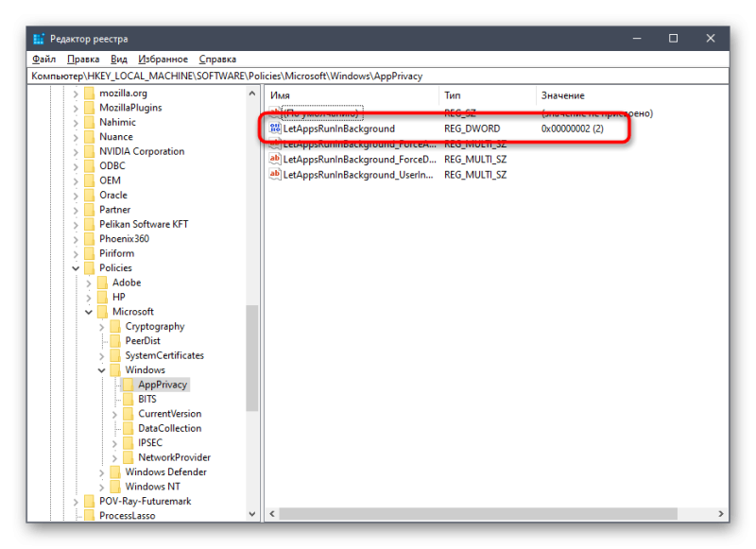Expand the Cryptography tree node
The height and width of the screenshot is (549, 756).
pos(102,327)
